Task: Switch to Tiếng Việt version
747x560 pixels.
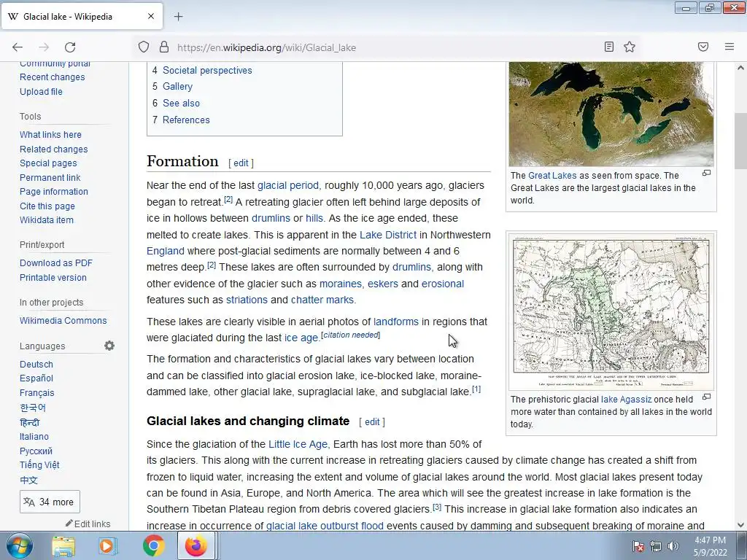Action: click(x=39, y=464)
